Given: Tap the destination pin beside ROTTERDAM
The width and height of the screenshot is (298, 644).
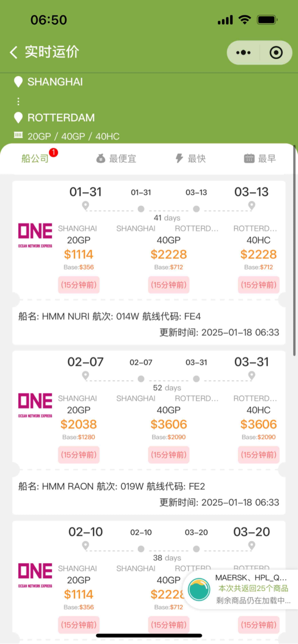Looking at the screenshot, I should click(x=18, y=117).
